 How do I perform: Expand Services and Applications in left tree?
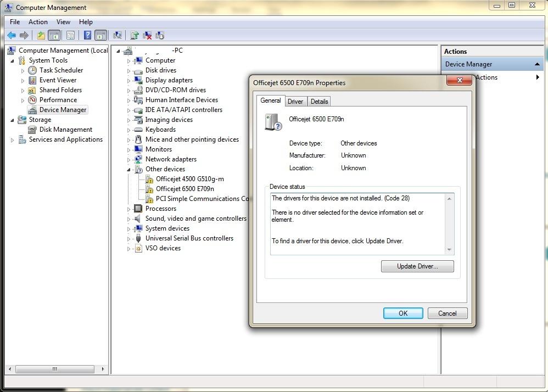[x=13, y=140]
